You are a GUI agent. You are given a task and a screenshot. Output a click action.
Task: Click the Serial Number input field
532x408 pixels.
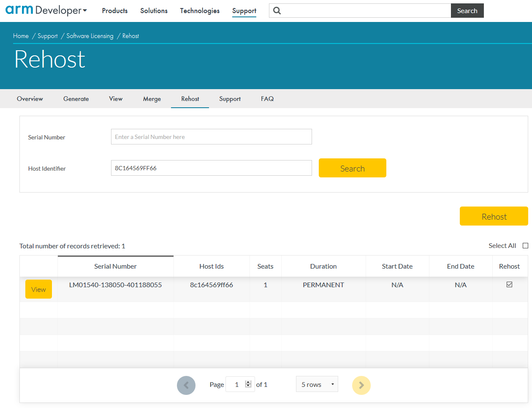tap(211, 136)
